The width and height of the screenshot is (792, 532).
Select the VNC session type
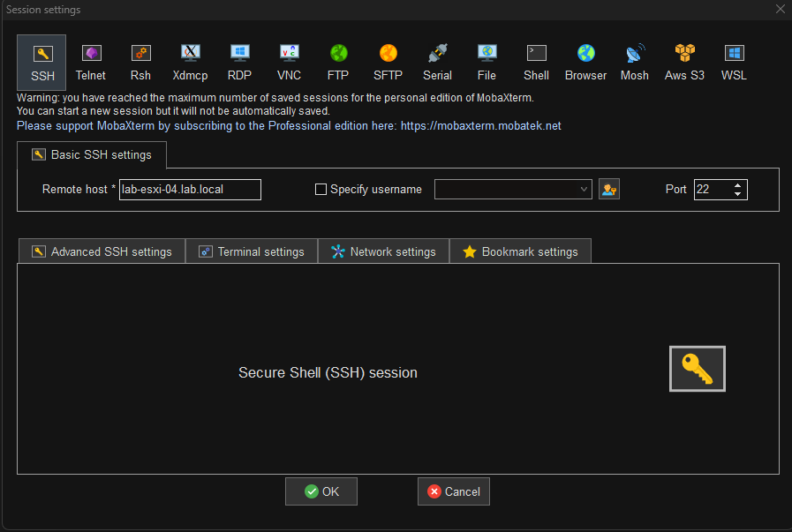click(289, 62)
